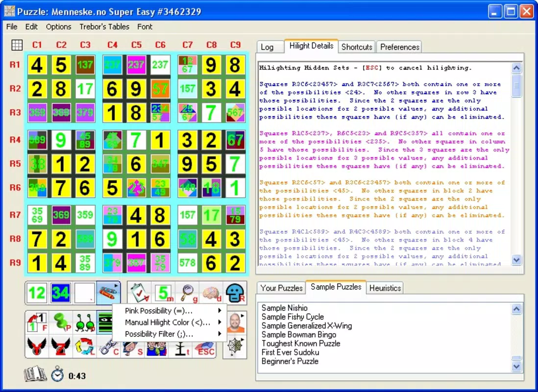Click the green pushpin P icon
The image size is (538, 392).
[61, 322]
